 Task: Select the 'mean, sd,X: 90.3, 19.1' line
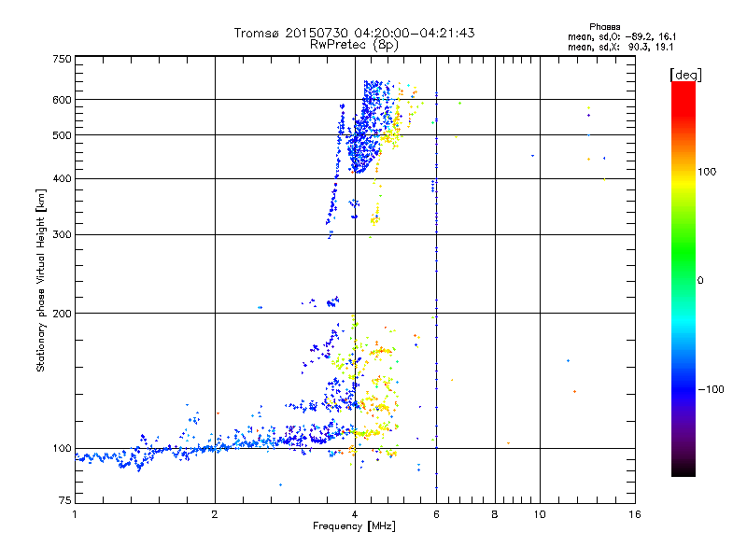620,47
